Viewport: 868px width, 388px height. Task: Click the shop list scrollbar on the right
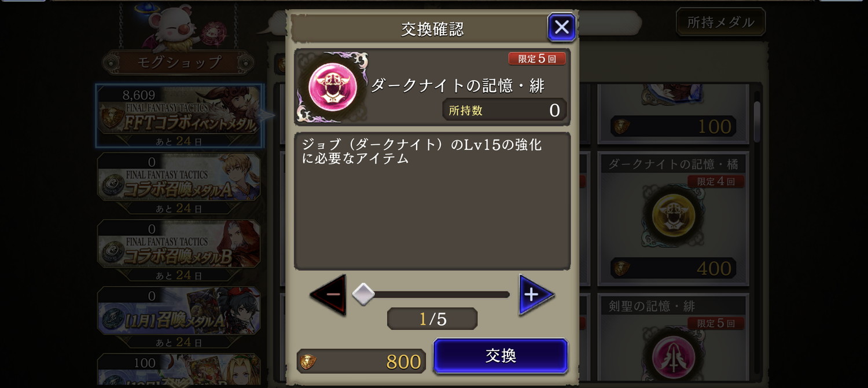[757, 122]
